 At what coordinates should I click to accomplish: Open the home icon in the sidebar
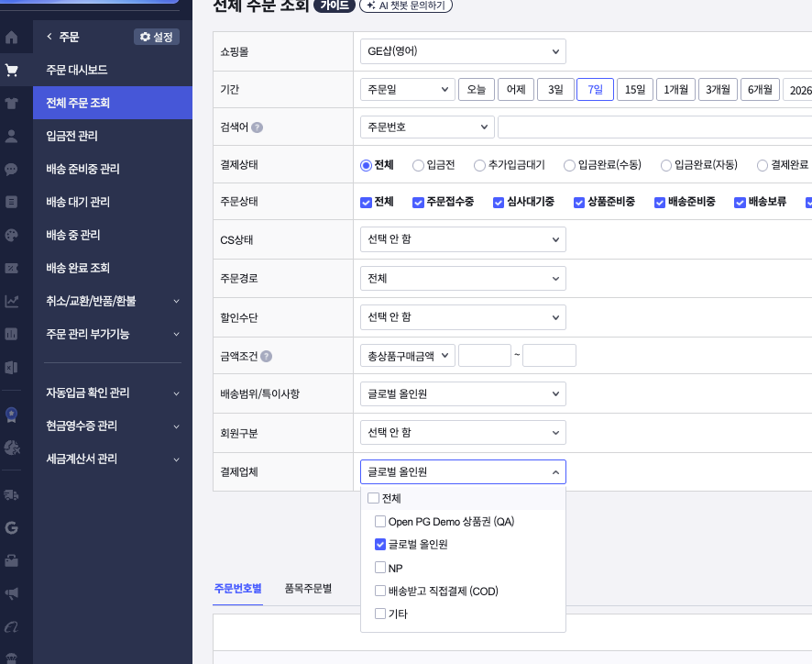[x=11, y=38]
